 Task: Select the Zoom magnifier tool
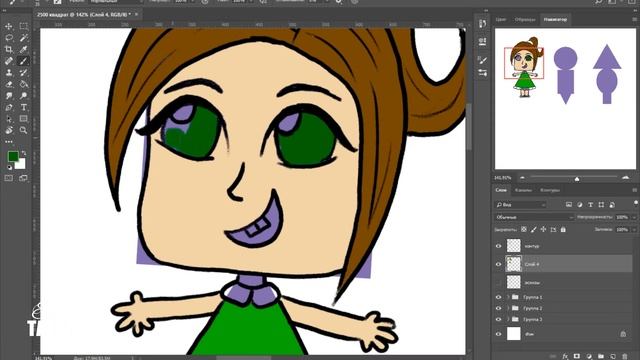coord(24,130)
